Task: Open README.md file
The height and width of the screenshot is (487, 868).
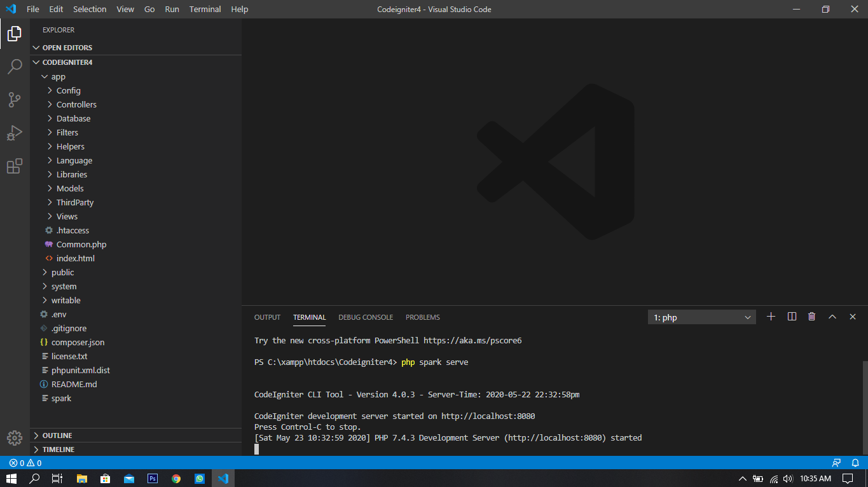Action: coord(135,384)
